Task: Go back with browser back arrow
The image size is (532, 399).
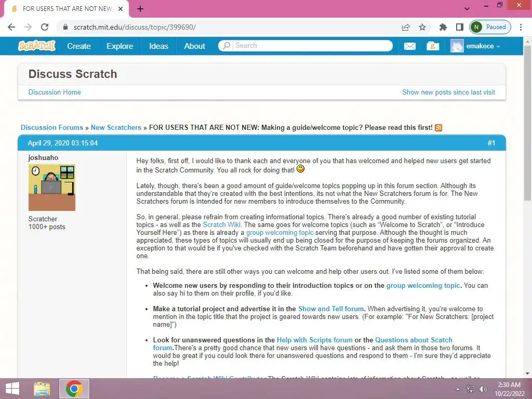Action: pos(11,27)
